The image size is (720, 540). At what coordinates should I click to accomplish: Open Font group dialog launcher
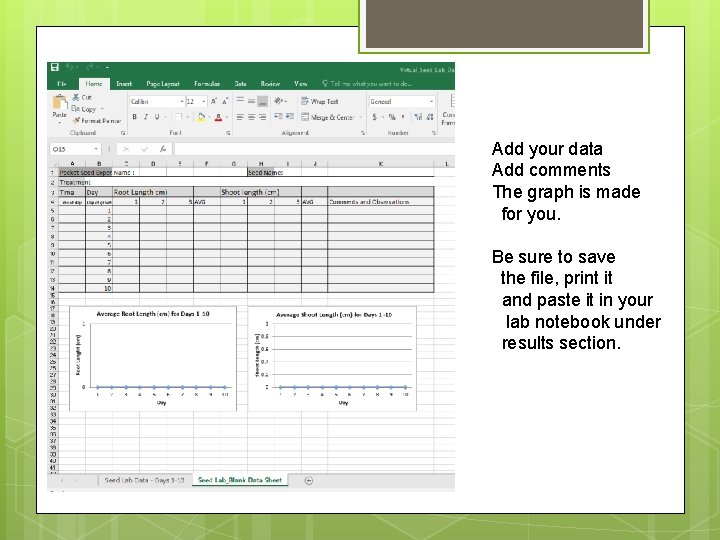[228, 133]
